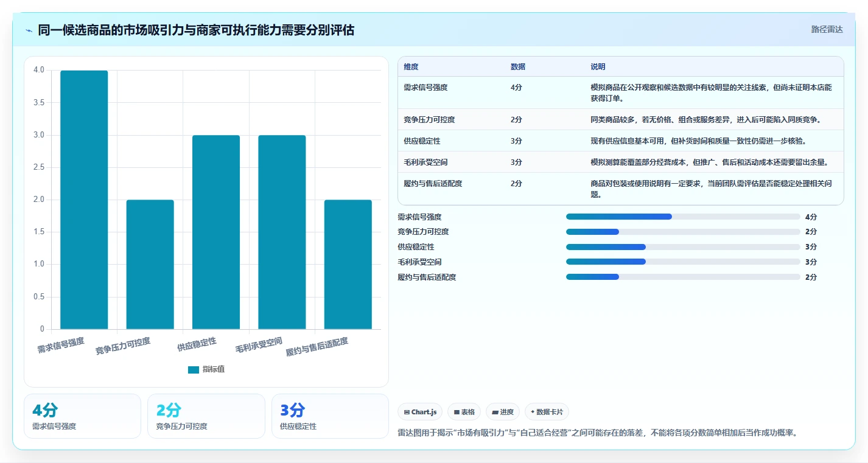Select the 需求信号强度 table row name

[x=425, y=88]
